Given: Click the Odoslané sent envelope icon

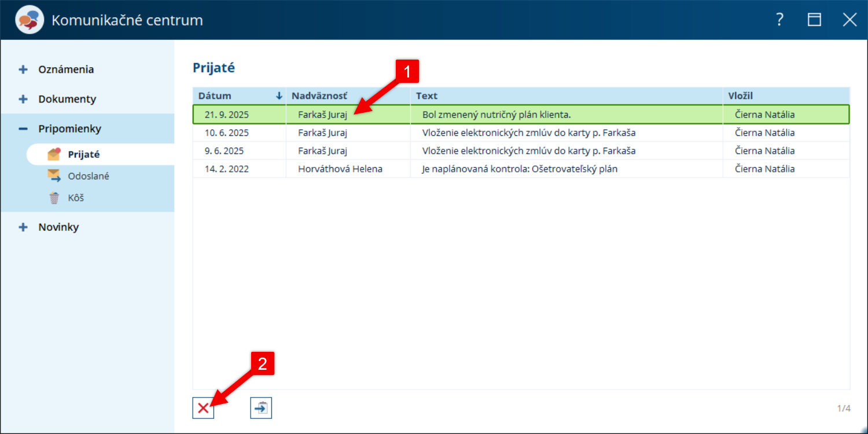Looking at the screenshot, I should [54, 176].
